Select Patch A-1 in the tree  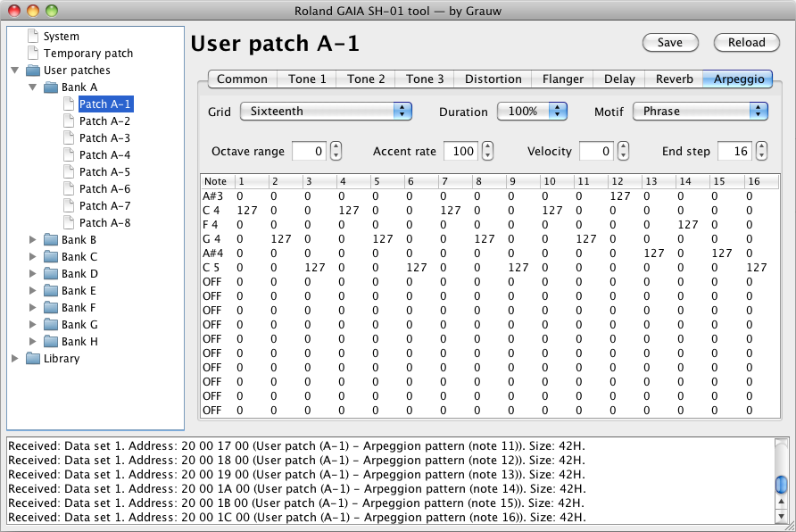(105, 104)
